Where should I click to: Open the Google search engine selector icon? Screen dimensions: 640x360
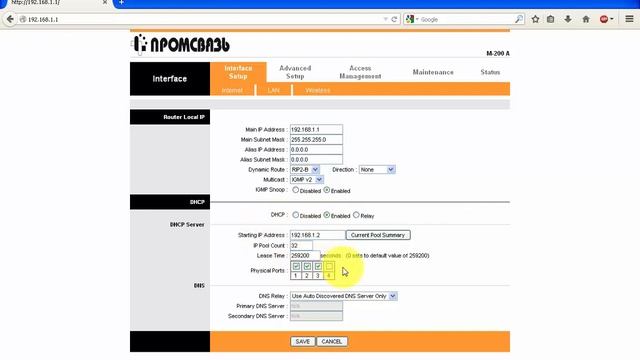click(x=411, y=19)
